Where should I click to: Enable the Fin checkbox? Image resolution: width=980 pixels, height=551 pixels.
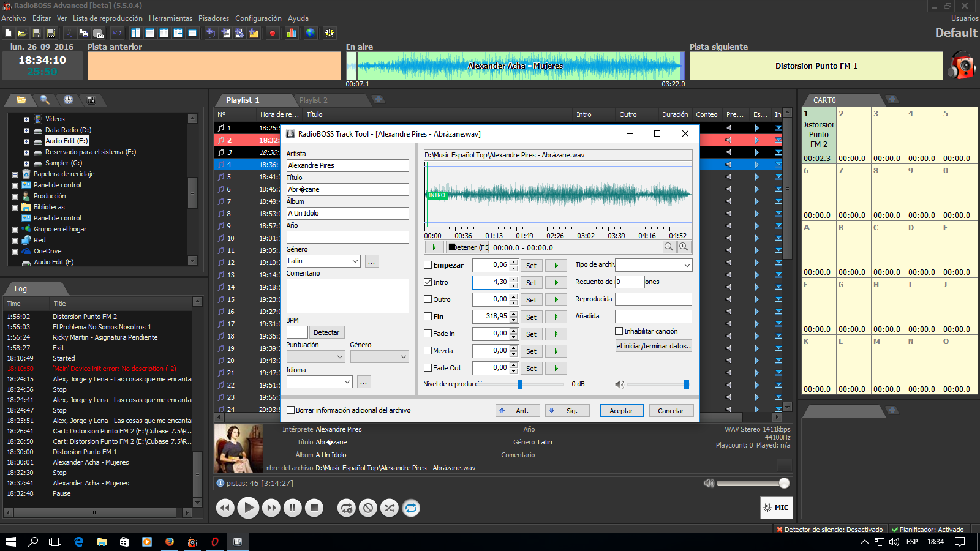(x=428, y=317)
